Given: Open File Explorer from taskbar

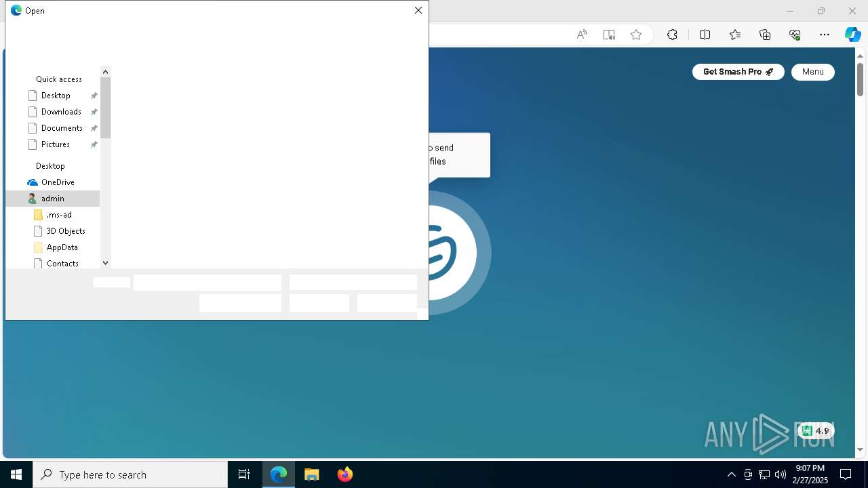Looking at the screenshot, I should coord(311,474).
